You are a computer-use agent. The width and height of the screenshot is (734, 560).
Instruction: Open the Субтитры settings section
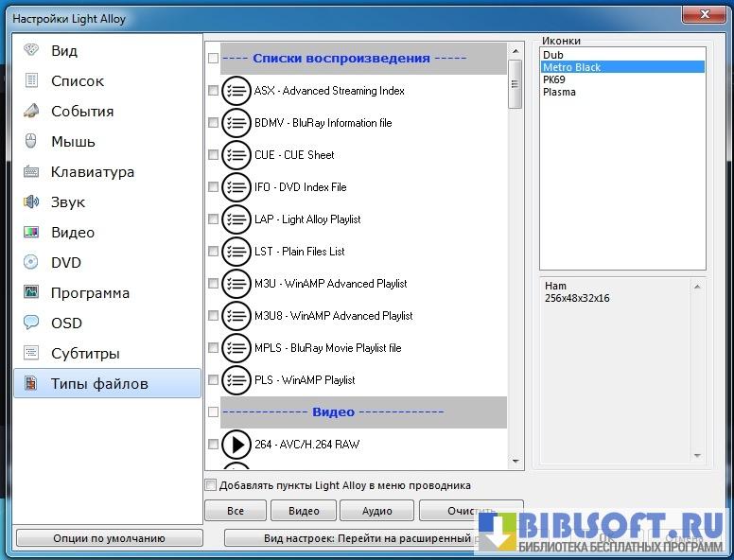click(x=85, y=354)
